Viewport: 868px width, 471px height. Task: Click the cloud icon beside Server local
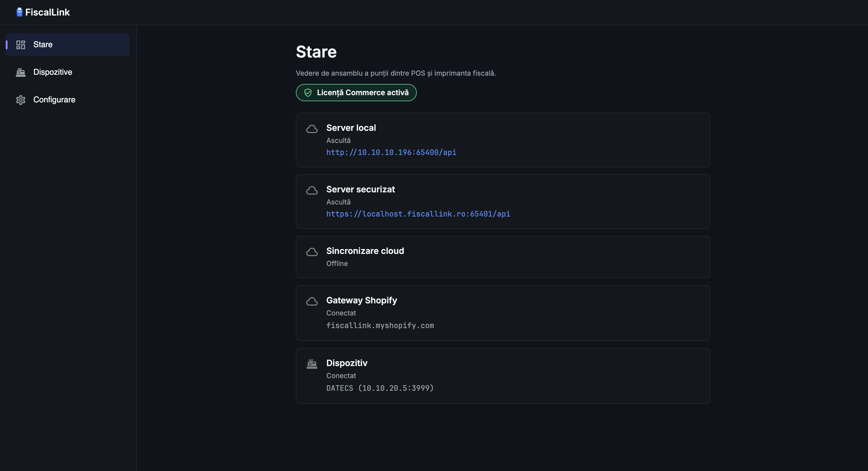coord(312,129)
